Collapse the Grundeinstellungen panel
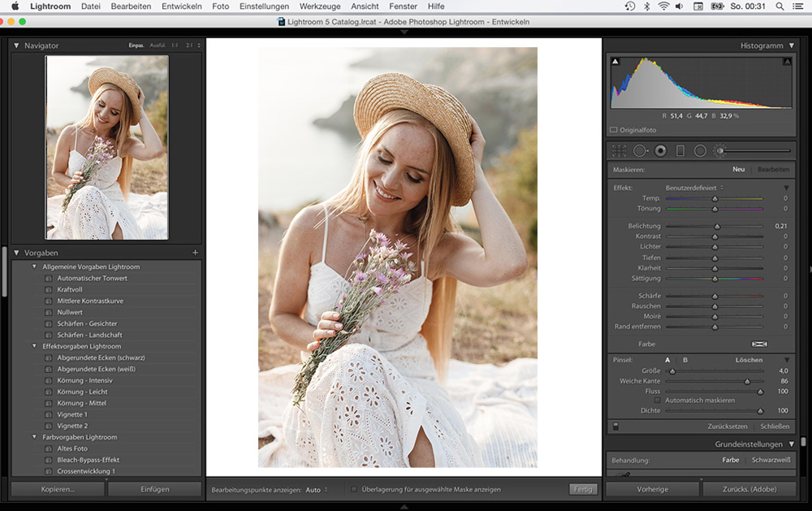 click(791, 444)
